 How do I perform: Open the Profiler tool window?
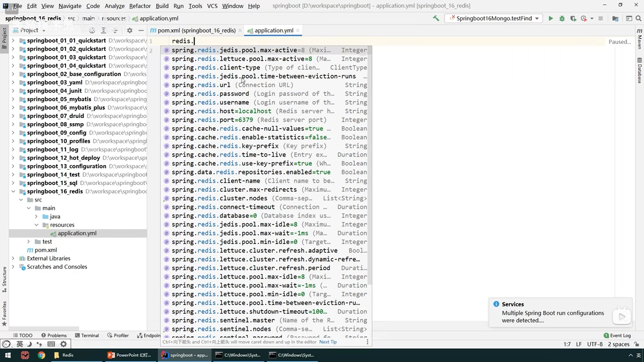[118, 336]
